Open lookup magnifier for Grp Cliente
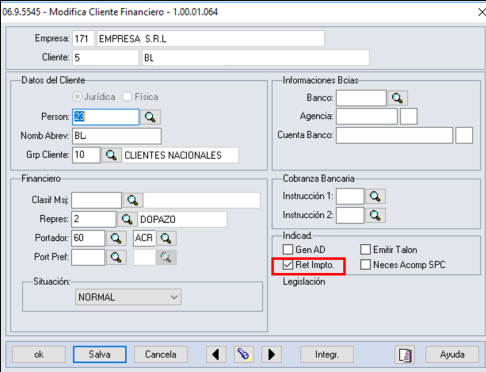Image resolution: width=486 pixels, height=372 pixels. [x=111, y=155]
